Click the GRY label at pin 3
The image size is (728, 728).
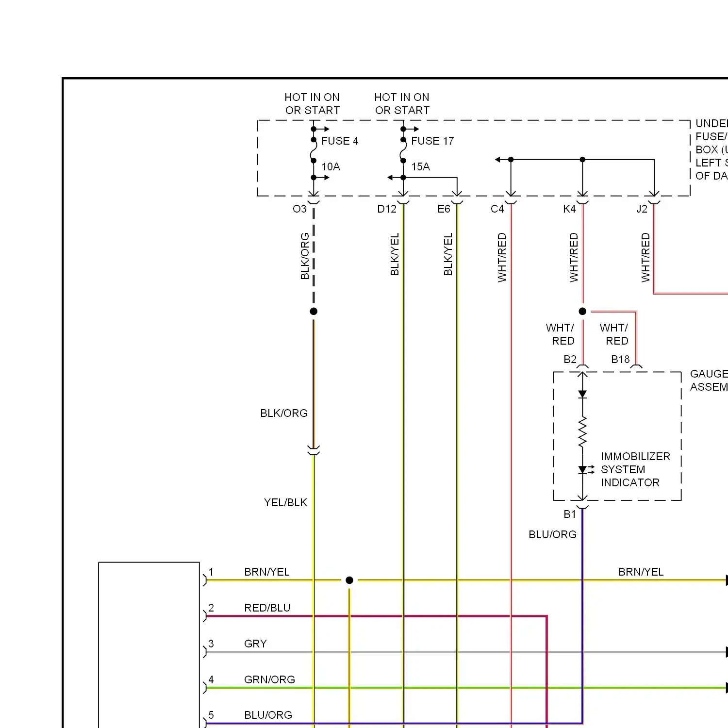256,644
